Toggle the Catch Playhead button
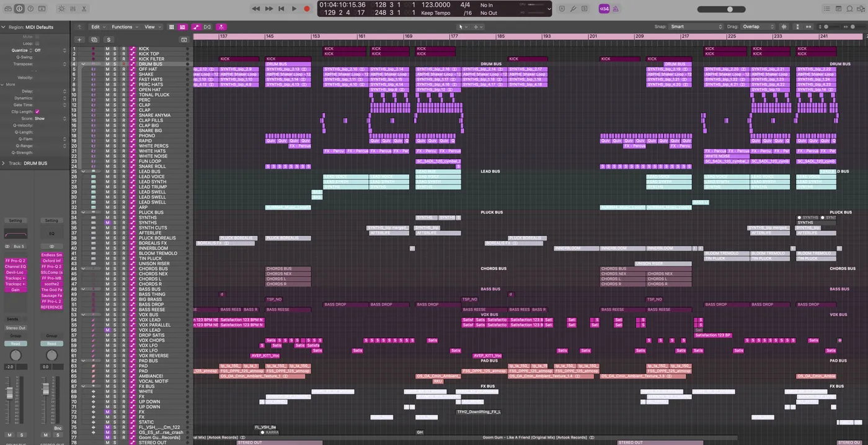 (x=221, y=27)
